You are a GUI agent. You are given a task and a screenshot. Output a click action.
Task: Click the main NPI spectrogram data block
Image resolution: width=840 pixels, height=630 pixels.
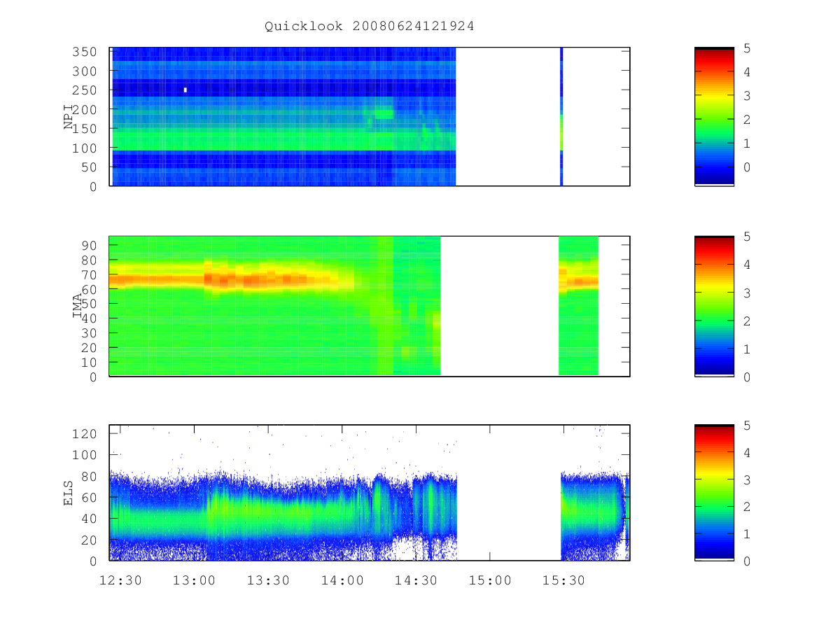(283, 116)
